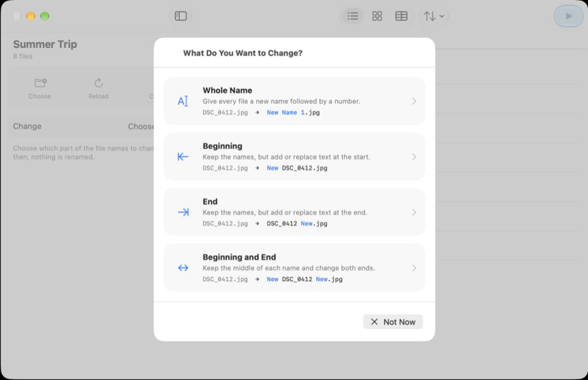Click the 'New DSC_0412.jpg' example in Beginning
Viewport: 588px width, 380px height.
(x=297, y=168)
